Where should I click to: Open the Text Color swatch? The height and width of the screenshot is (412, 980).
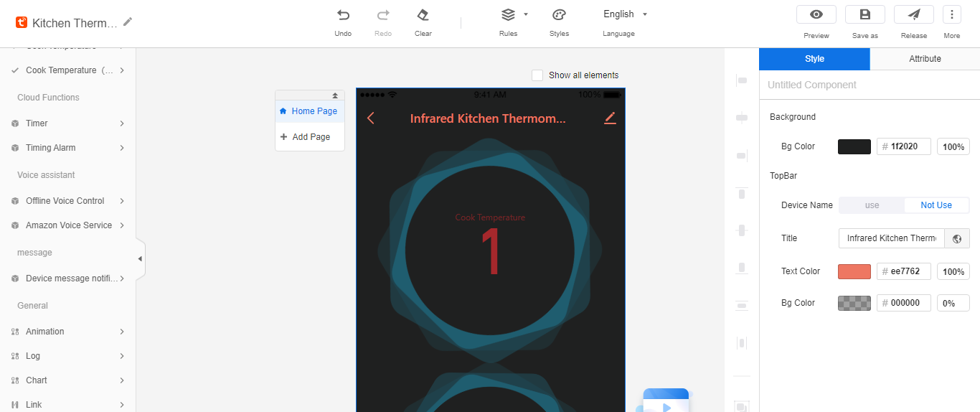click(854, 271)
